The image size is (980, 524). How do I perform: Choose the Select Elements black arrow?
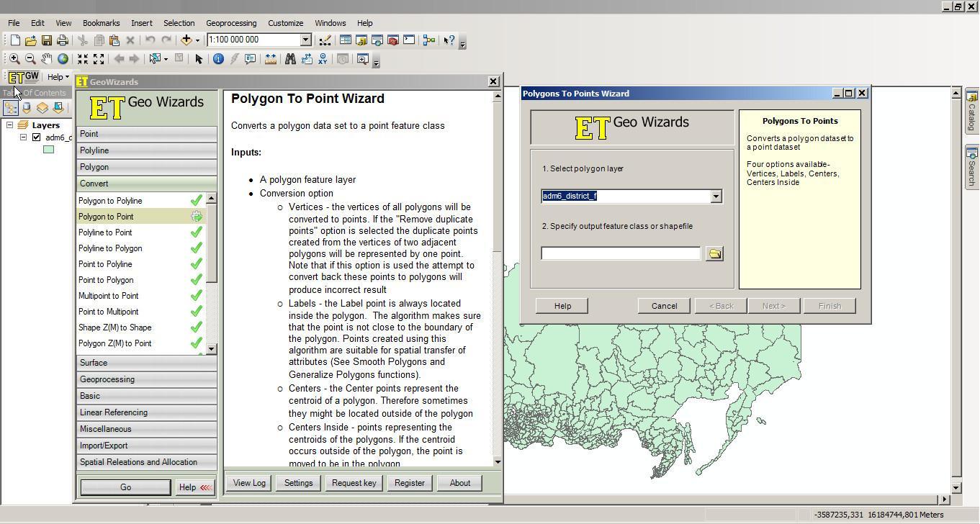tap(199, 59)
